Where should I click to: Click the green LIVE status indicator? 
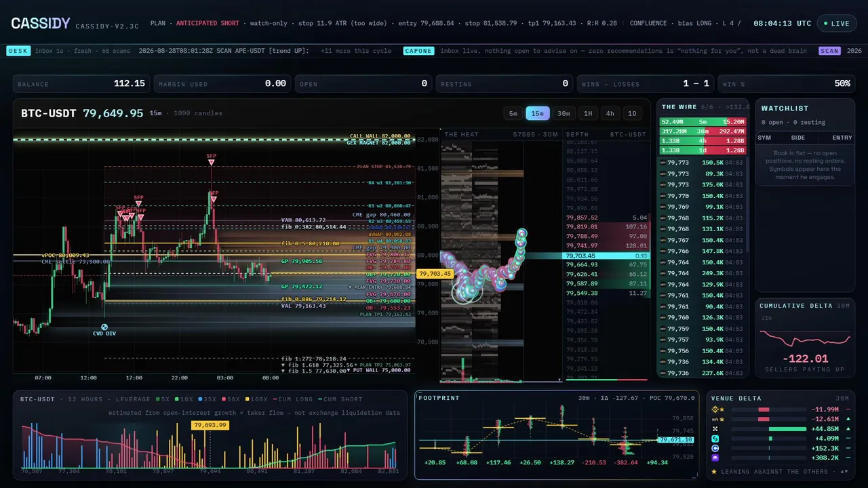836,23
